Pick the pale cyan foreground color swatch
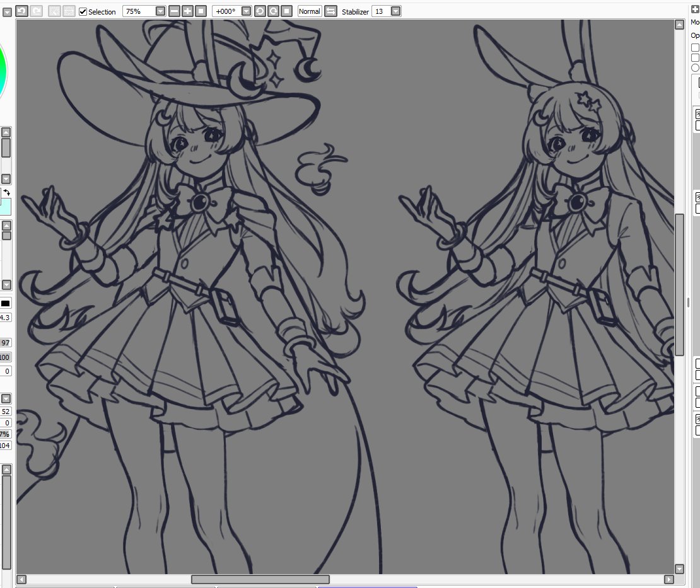700x588 pixels. (x=5, y=207)
